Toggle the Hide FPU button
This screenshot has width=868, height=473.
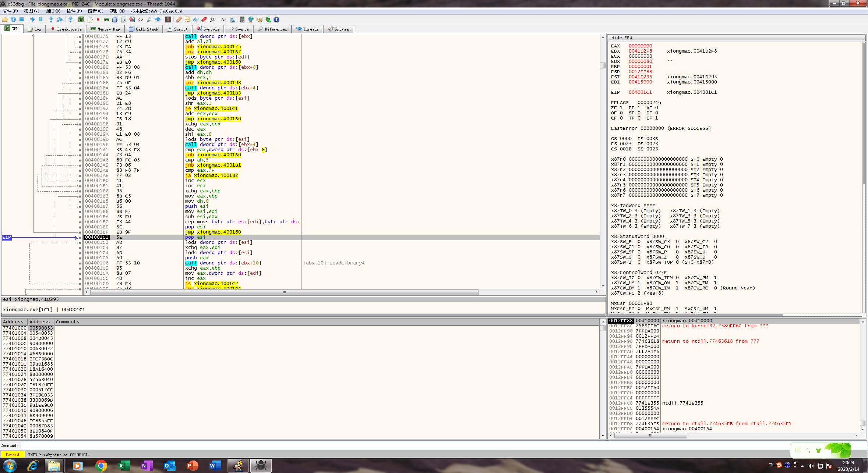621,38
